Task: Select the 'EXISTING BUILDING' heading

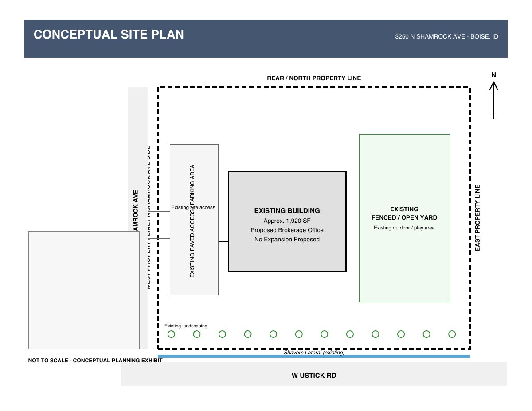Action: (x=287, y=211)
